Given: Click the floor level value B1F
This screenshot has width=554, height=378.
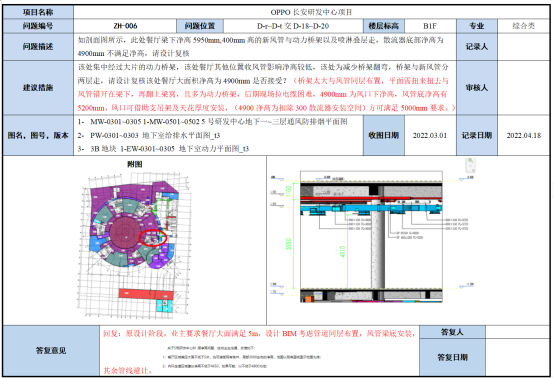Looking at the screenshot, I should 430,26.
